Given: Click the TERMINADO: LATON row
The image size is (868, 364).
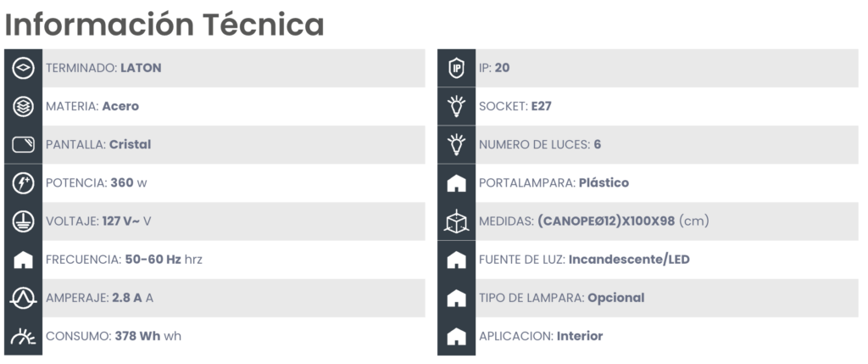Looking at the screenshot, I should [214, 68].
